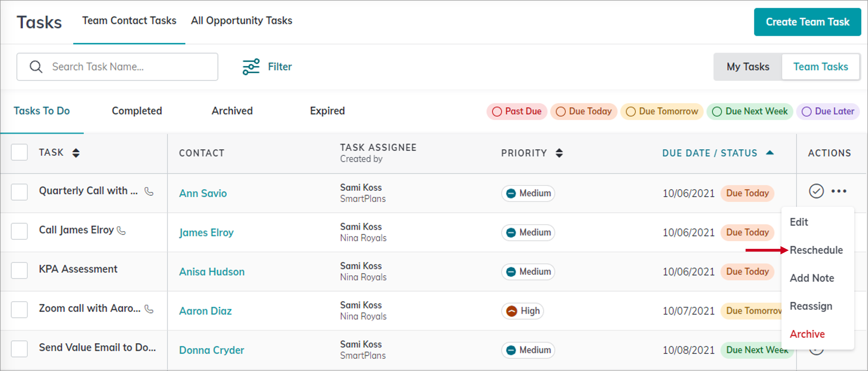Open the Filter options icon
Image resolution: width=868 pixels, height=371 pixels.
tap(251, 66)
